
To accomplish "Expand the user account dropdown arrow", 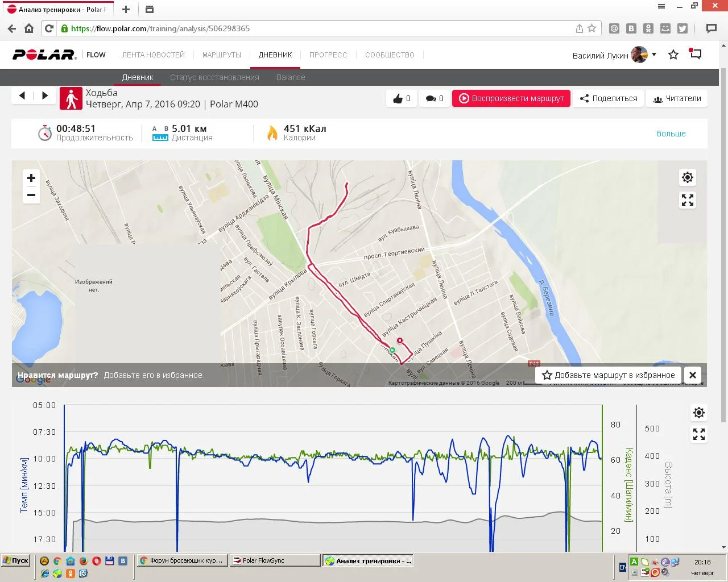I will [654, 55].
